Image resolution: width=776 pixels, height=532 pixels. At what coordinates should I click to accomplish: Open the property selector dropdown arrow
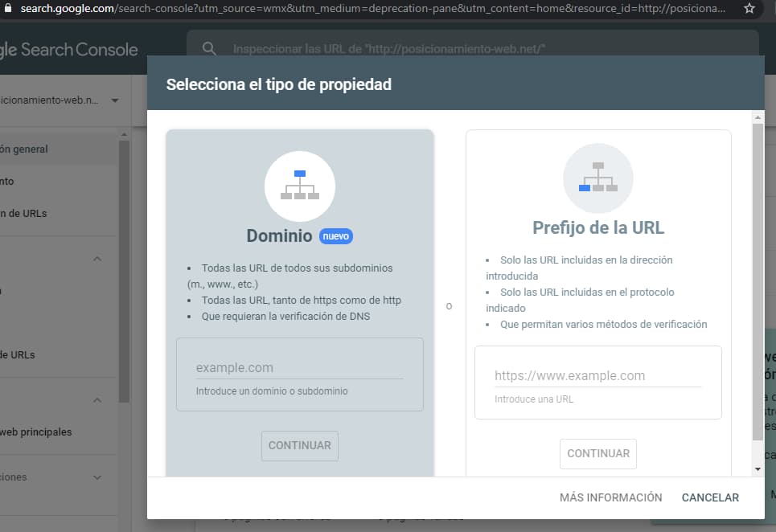pyautogui.click(x=115, y=100)
